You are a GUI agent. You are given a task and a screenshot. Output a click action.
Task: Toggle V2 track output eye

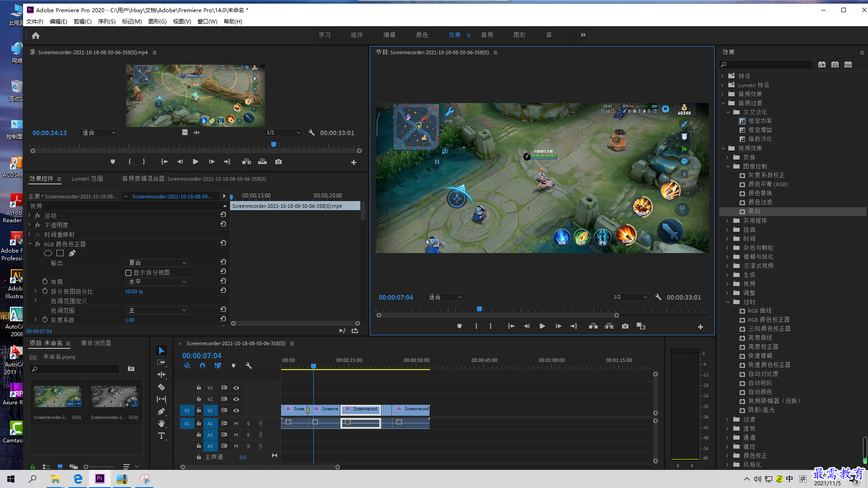[x=236, y=399]
